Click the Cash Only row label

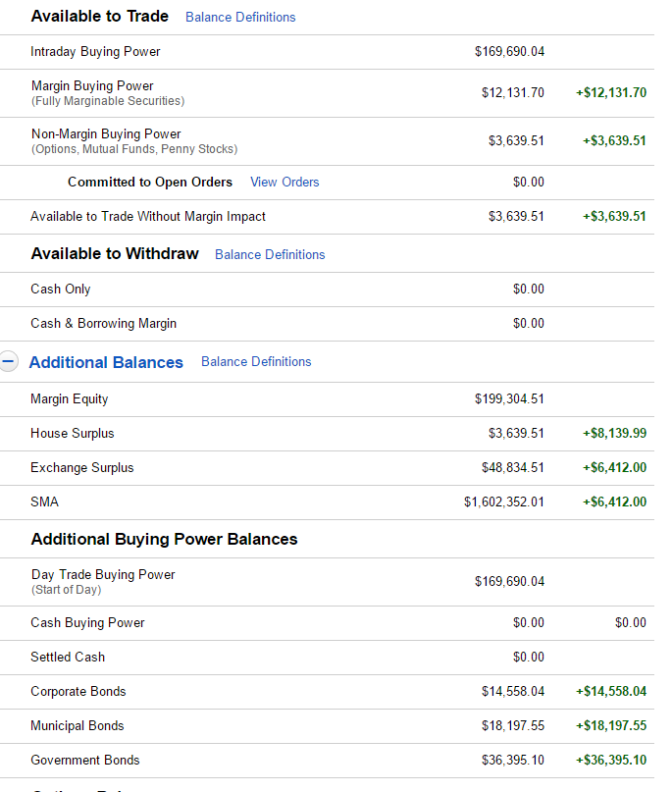click(61, 289)
